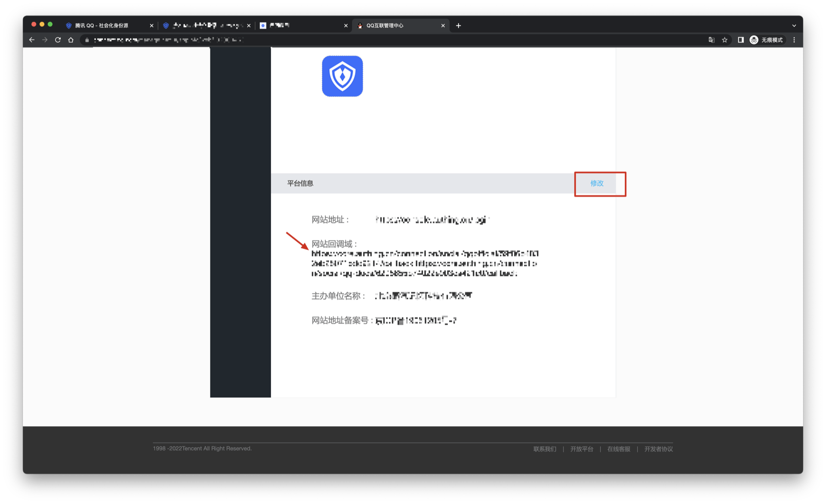The width and height of the screenshot is (826, 504).
Task: Open the 开发者协议 footer link
Action: pos(658,449)
